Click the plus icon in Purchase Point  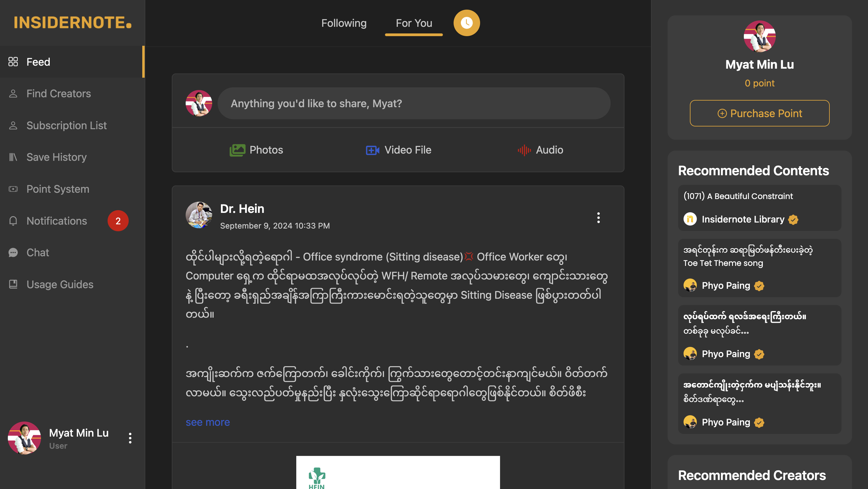(722, 114)
